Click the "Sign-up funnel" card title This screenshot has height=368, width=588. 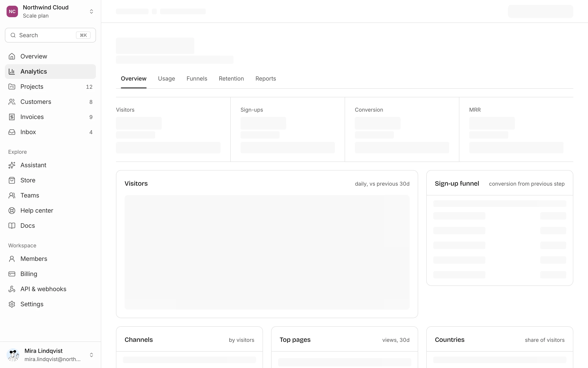[x=457, y=184]
